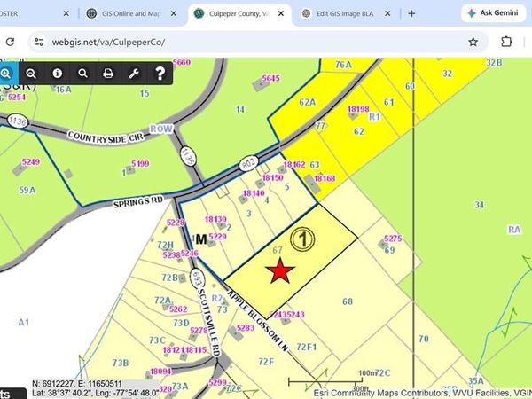Click address label 5262

pos(178,309)
